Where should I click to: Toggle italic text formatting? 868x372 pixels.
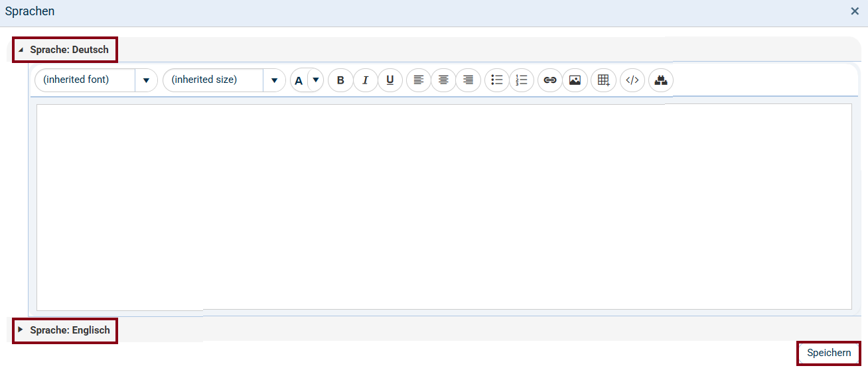click(365, 80)
